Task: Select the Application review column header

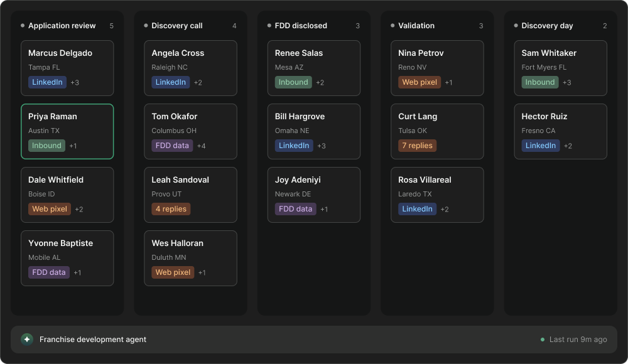Action: click(62, 26)
